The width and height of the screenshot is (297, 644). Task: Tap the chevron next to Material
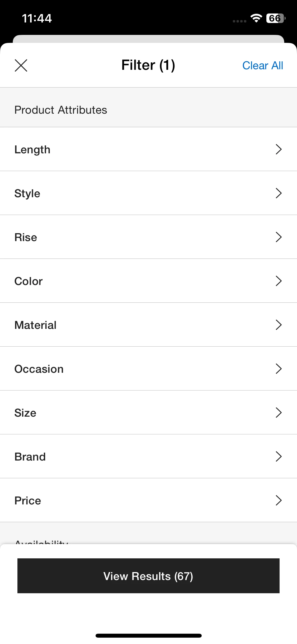click(x=279, y=325)
